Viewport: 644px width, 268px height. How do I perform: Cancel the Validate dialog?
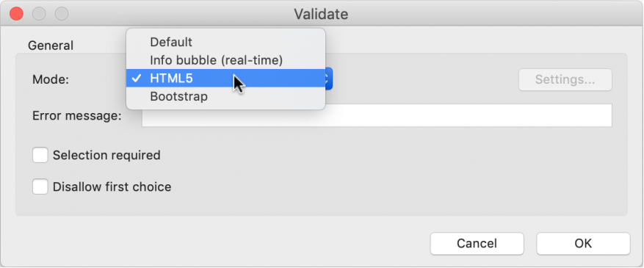(477, 243)
